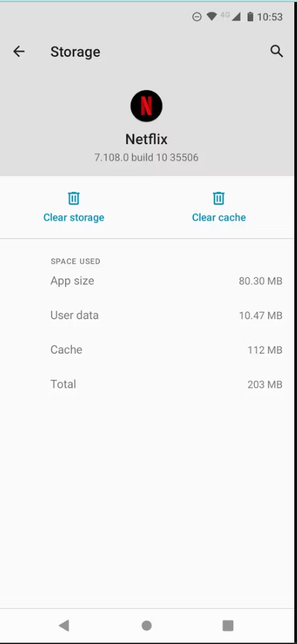Open recent apps square button
297x644 pixels.
228,626
